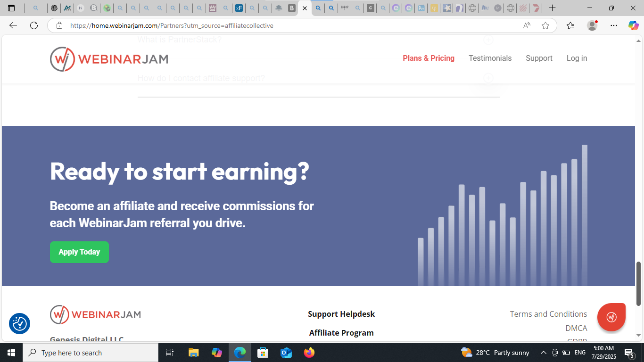Launch Copilot from the Edge toolbar
The image size is (644, 362).
point(633,25)
